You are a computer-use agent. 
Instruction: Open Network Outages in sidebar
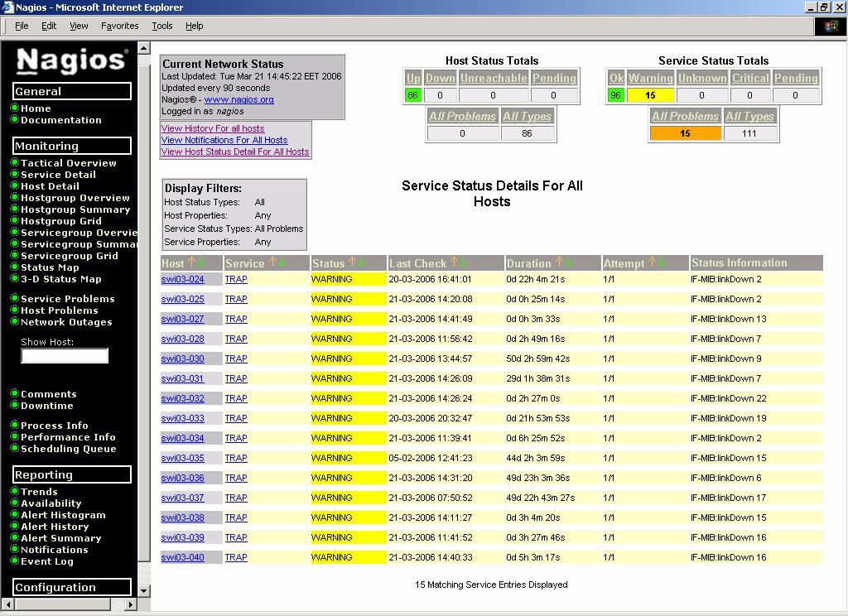tap(66, 322)
